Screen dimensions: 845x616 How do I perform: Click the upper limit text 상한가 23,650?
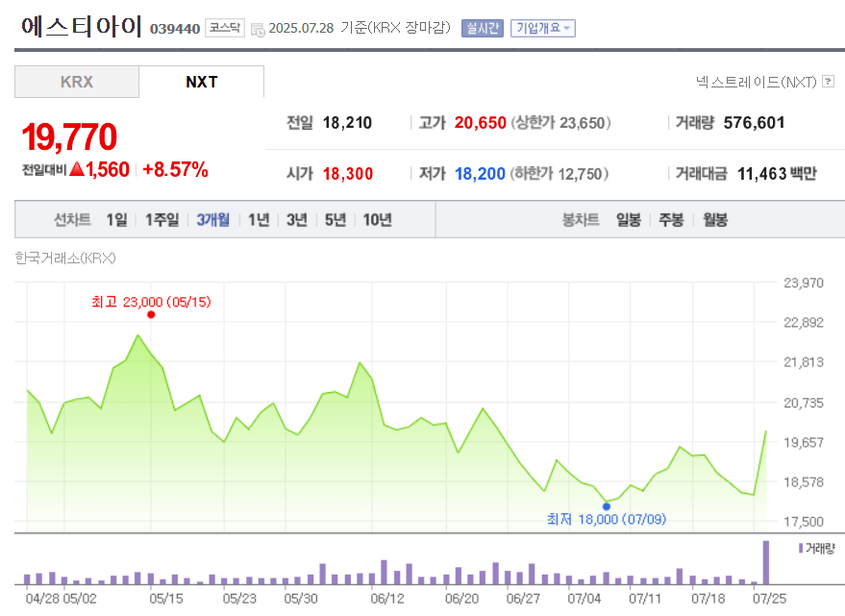tap(561, 123)
